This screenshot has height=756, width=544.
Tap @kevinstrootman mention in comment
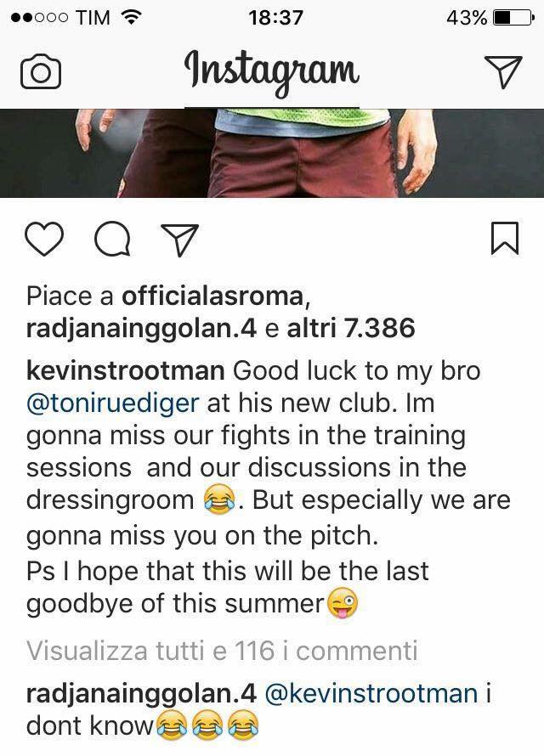[x=371, y=693]
